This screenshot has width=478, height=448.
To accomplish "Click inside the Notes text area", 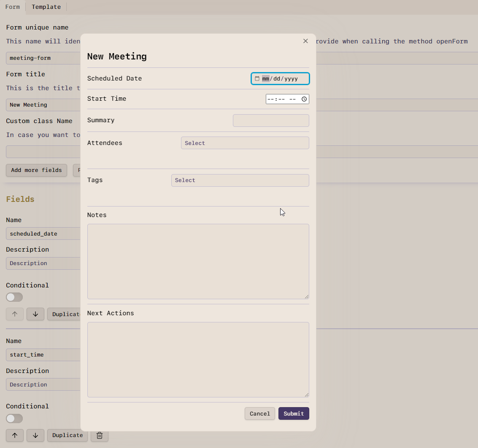I will [198, 261].
